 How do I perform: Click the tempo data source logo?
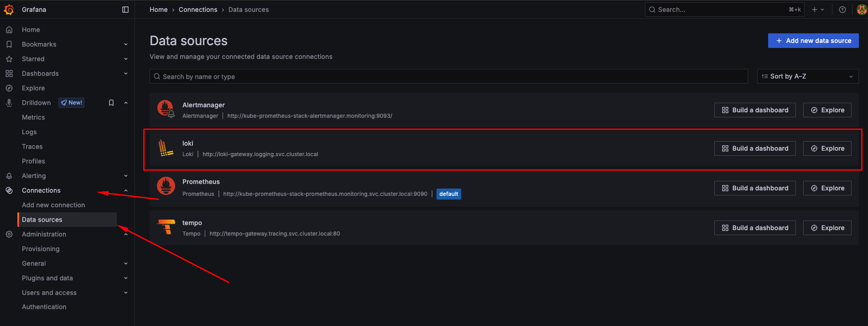166,226
